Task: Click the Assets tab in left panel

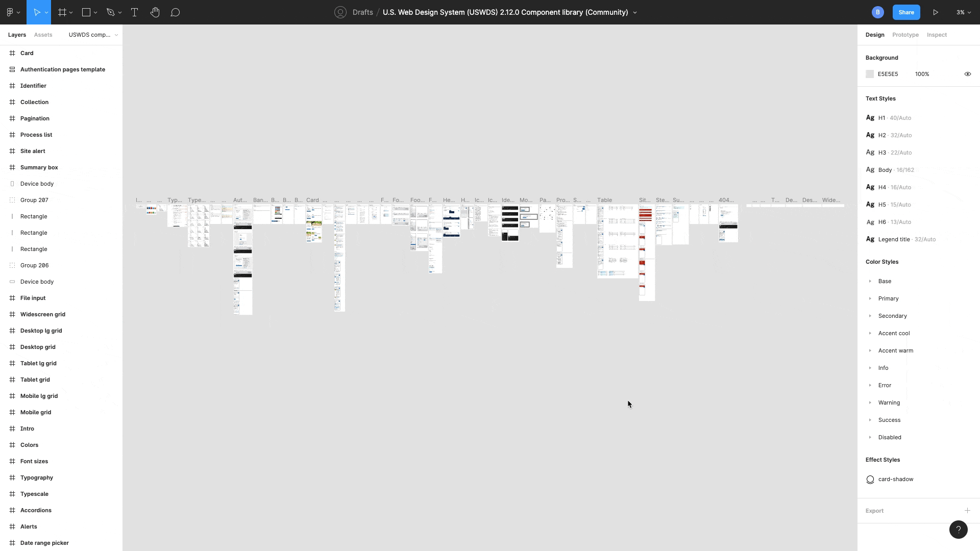Action: (x=42, y=34)
